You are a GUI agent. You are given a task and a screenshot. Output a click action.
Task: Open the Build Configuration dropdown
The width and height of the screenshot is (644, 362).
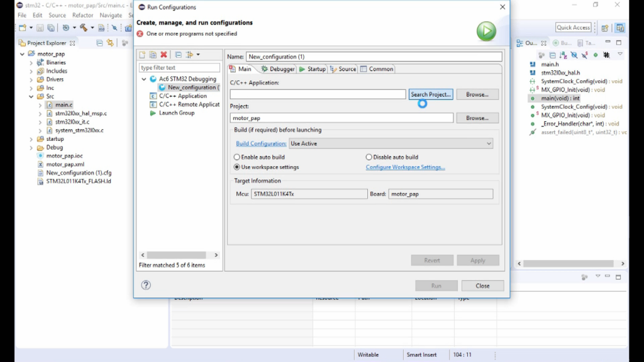pos(391,144)
